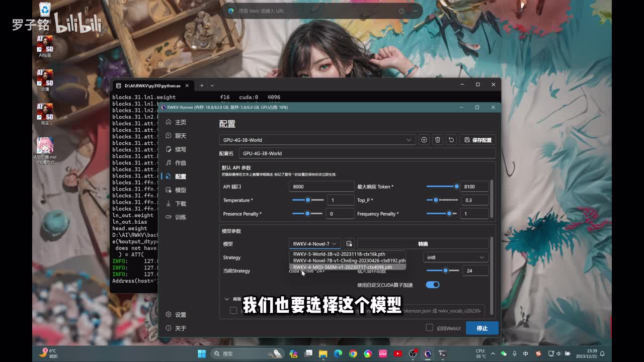The image size is (644, 362).
Task: Select RWKV-4-MIDI-560M model from the list
Action: pos(342,267)
